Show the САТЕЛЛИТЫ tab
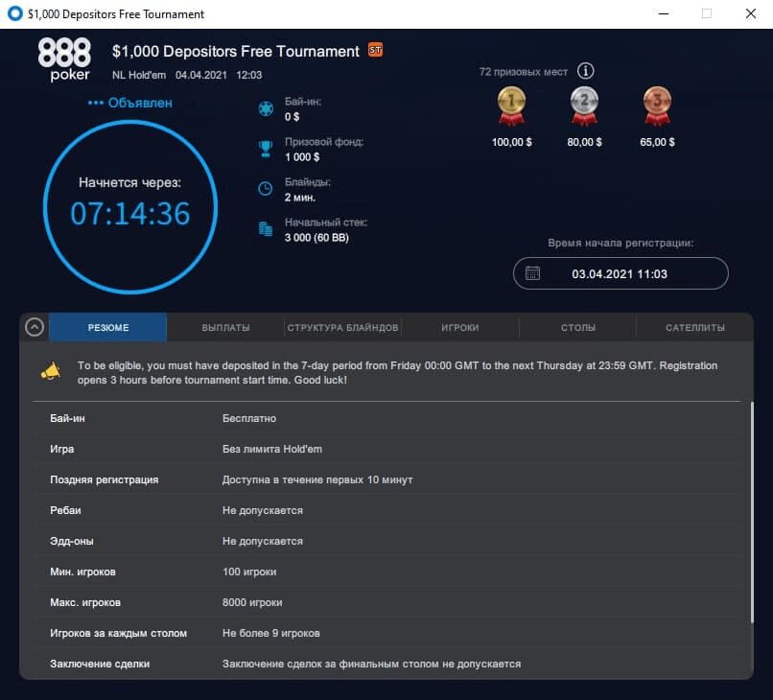The height and width of the screenshot is (700, 773). (x=695, y=327)
